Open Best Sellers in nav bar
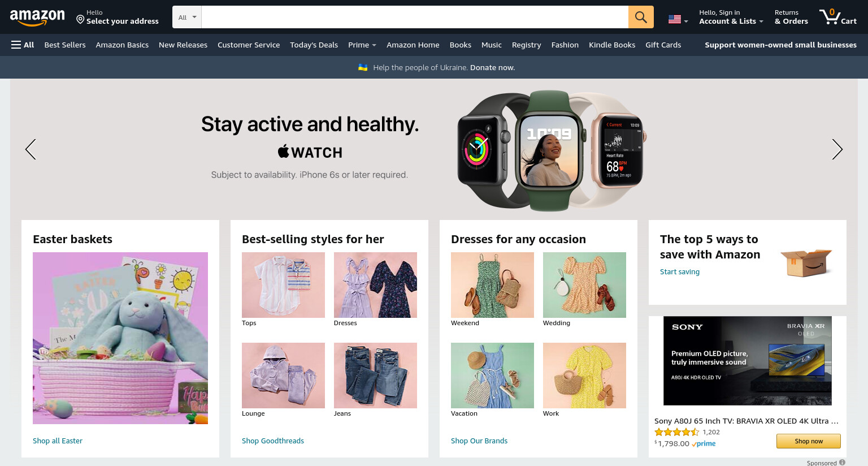 pyautogui.click(x=65, y=45)
